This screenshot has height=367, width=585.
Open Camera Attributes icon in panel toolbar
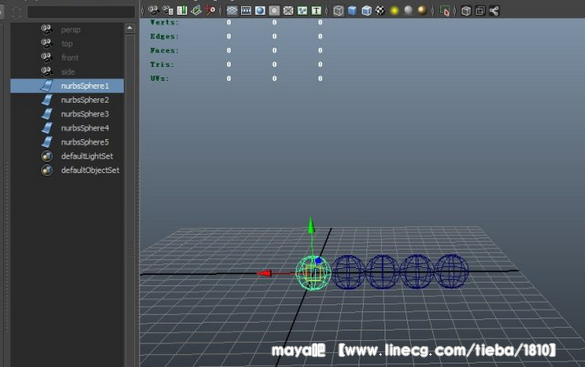tap(168, 10)
